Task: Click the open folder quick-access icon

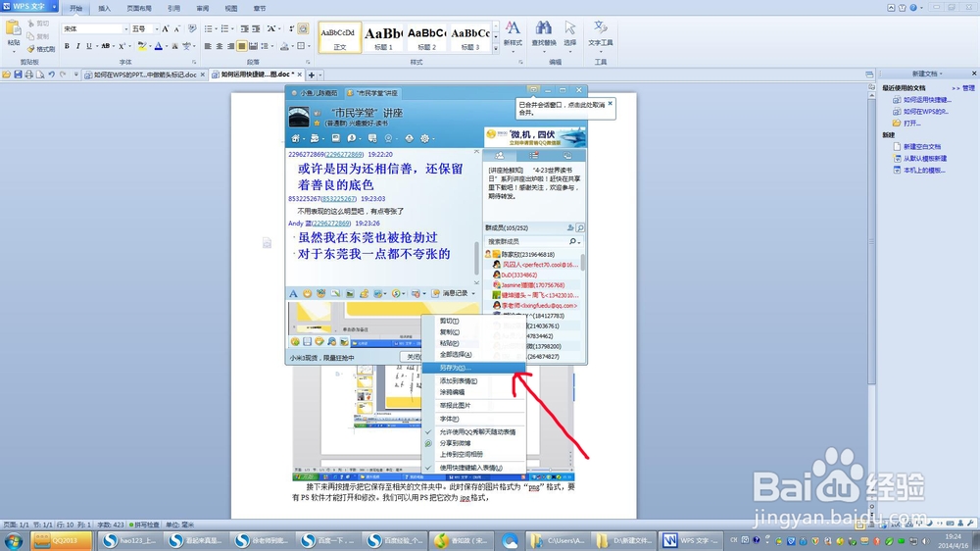Action: [x=6, y=75]
